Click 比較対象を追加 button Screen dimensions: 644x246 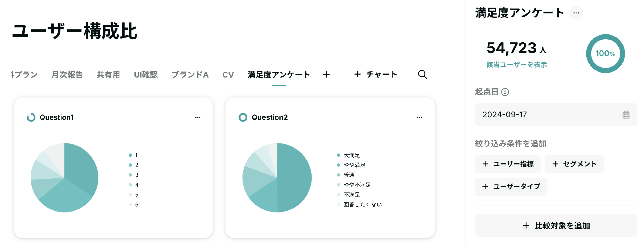pyautogui.click(x=556, y=226)
